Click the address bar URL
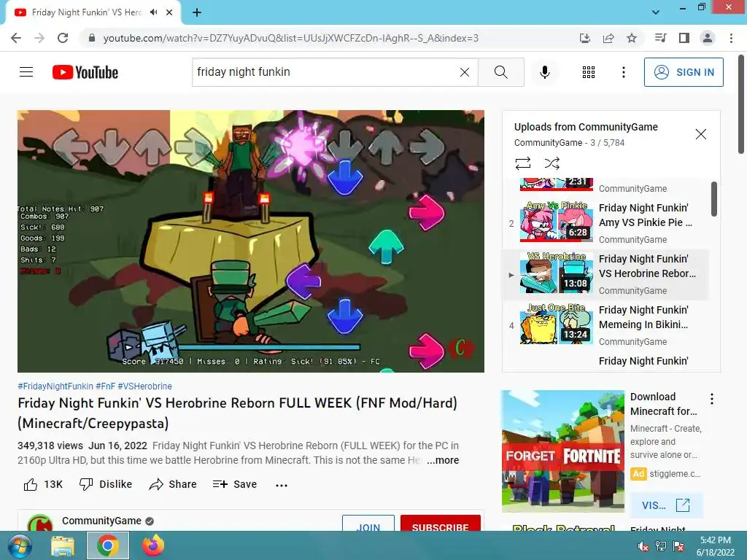Screen dimensions: 747x560 click(290, 38)
